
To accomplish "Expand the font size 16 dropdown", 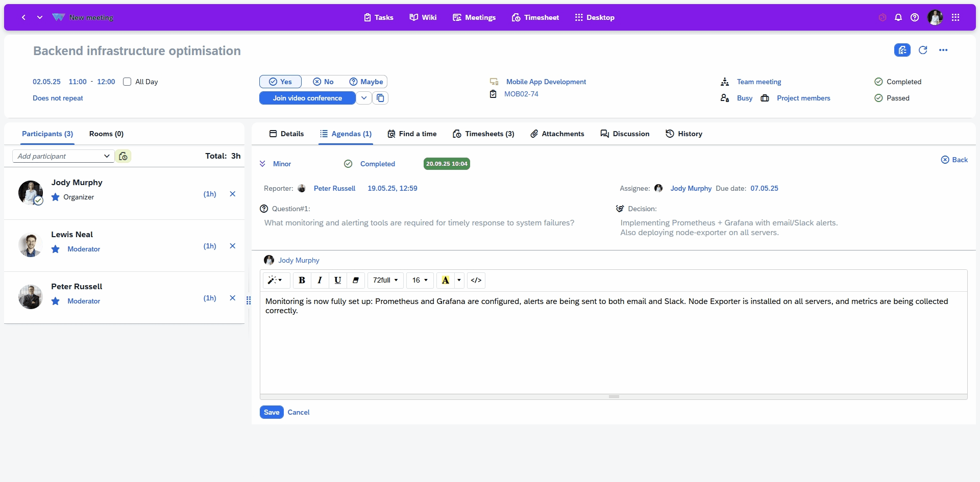I will pos(420,280).
